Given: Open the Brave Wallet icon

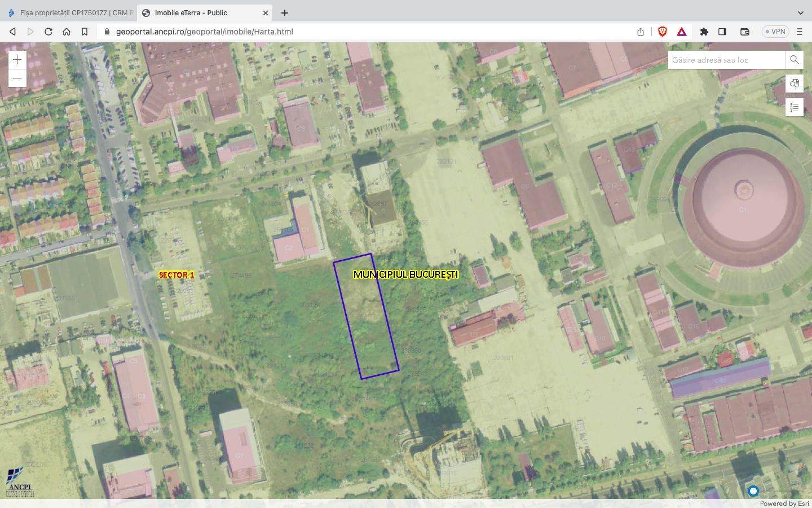Looking at the screenshot, I should (744, 32).
